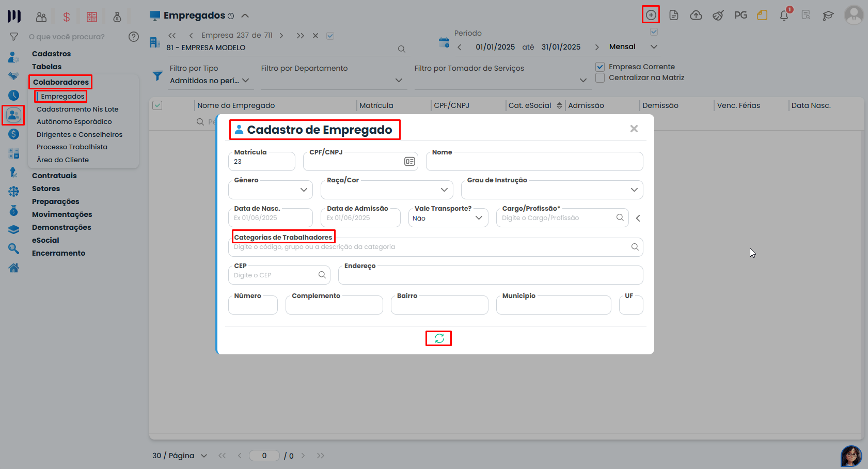
Task: Open the Vale Transporte dropdown
Action: (479, 218)
